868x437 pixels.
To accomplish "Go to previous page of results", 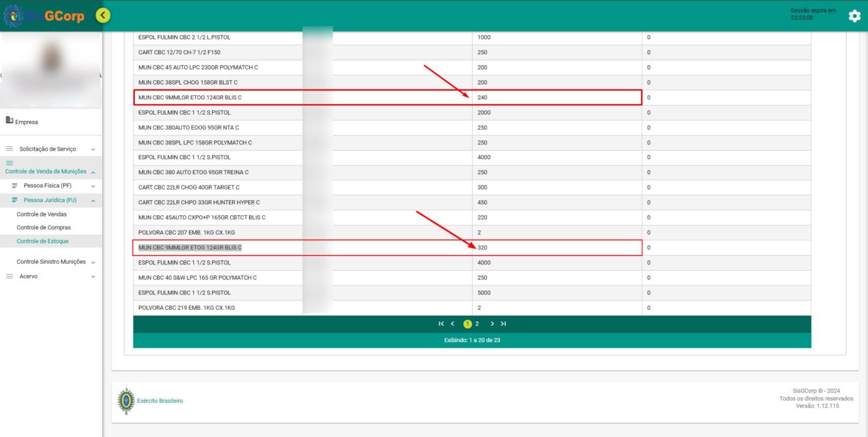I will click(x=453, y=324).
